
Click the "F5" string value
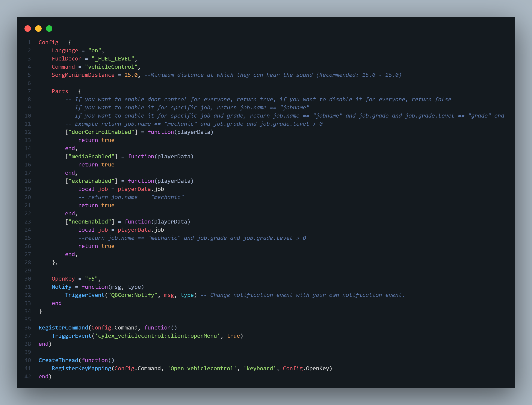91,279
